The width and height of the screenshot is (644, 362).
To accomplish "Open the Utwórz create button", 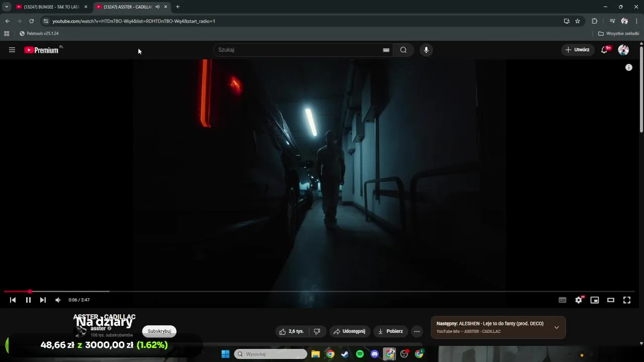I will point(578,50).
